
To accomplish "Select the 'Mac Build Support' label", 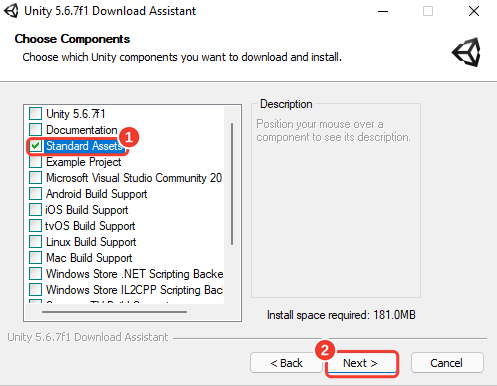I will 89,258.
